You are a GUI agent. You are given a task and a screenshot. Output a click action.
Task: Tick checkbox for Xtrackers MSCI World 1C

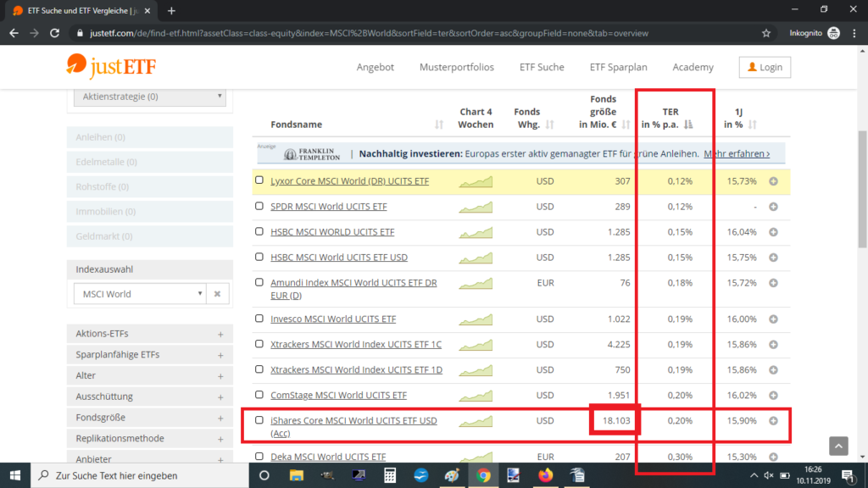pyautogui.click(x=259, y=344)
